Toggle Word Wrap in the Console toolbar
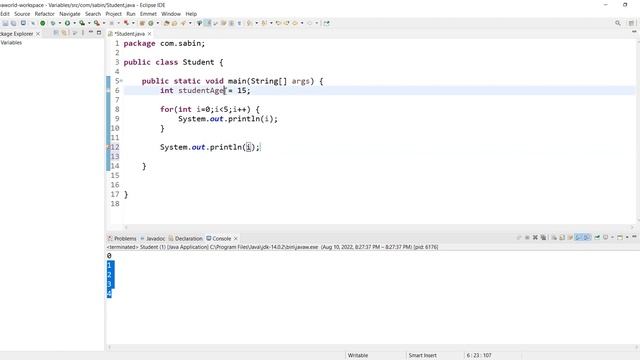640x360 pixels. click(570, 237)
